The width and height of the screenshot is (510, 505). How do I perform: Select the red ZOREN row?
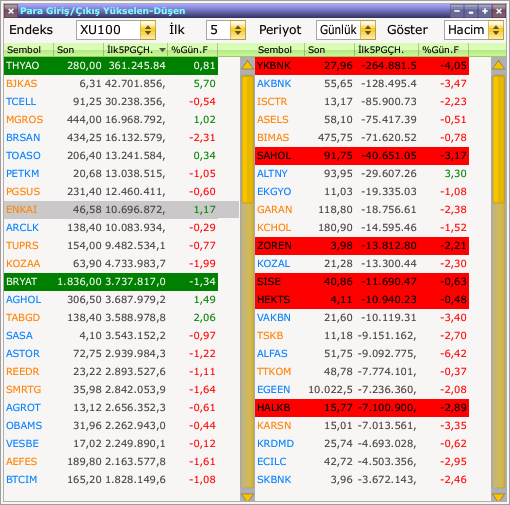pyautogui.click(x=362, y=246)
